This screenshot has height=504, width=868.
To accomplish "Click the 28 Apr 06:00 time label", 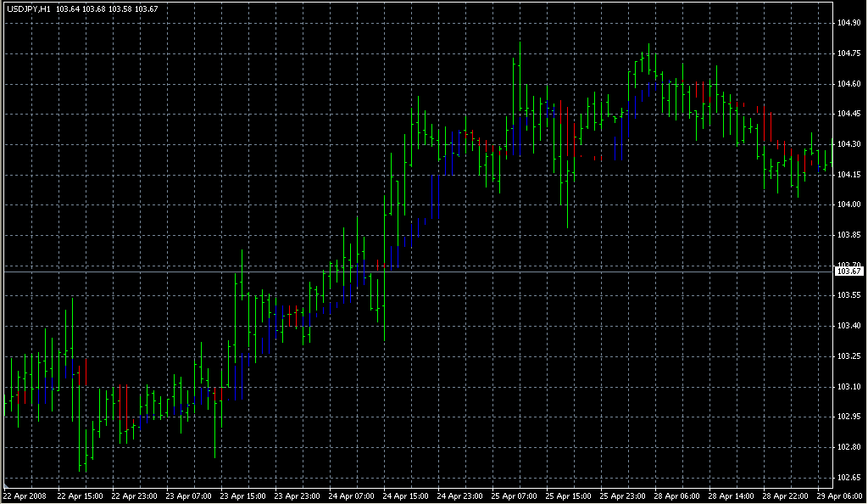I will click(x=678, y=496).
